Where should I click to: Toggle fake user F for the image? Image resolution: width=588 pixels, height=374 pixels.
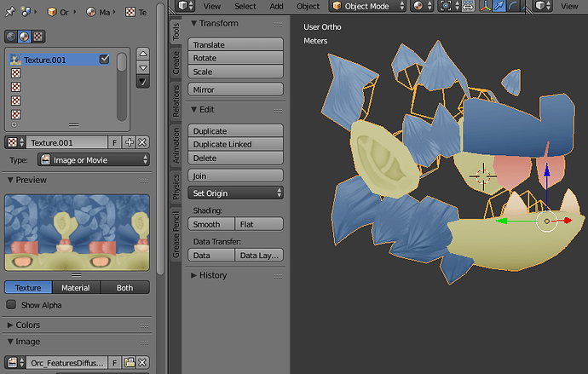click(x=115, y=362)
